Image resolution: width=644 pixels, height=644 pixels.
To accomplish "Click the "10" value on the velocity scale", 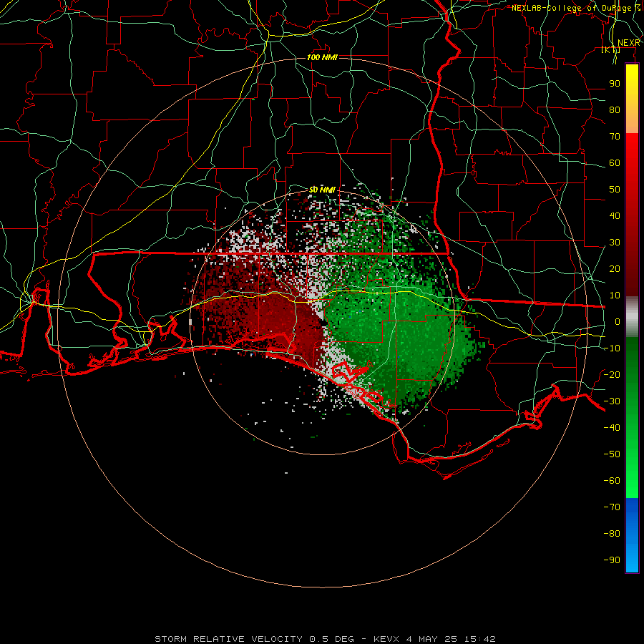I will point(615,296).
